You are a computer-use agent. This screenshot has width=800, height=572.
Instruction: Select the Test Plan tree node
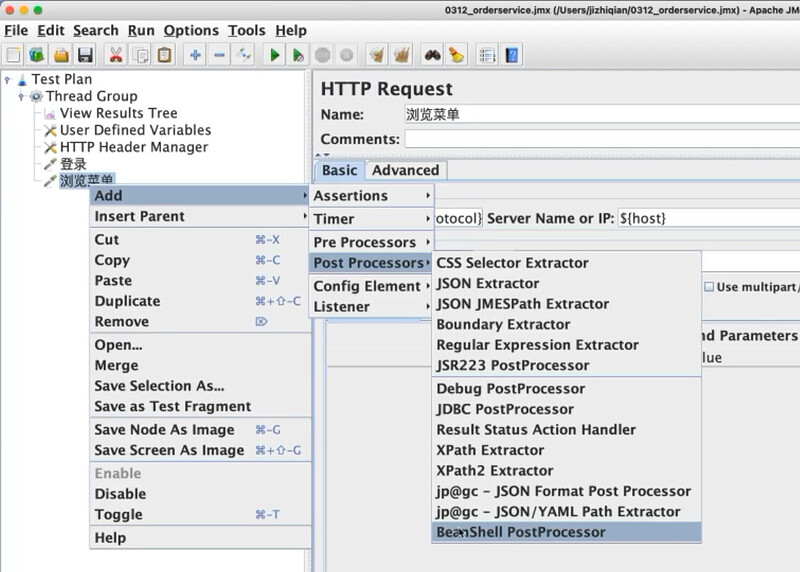pos(62,79)
